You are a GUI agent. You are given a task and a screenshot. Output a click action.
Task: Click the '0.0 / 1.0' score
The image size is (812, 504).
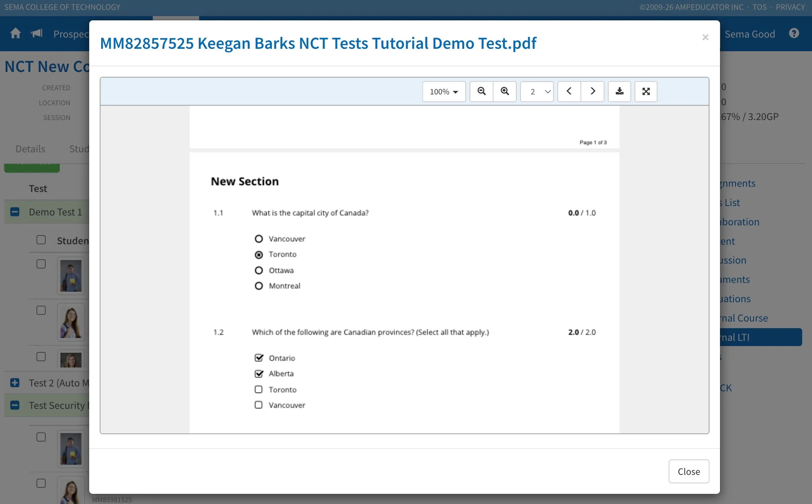click(582, 213)
